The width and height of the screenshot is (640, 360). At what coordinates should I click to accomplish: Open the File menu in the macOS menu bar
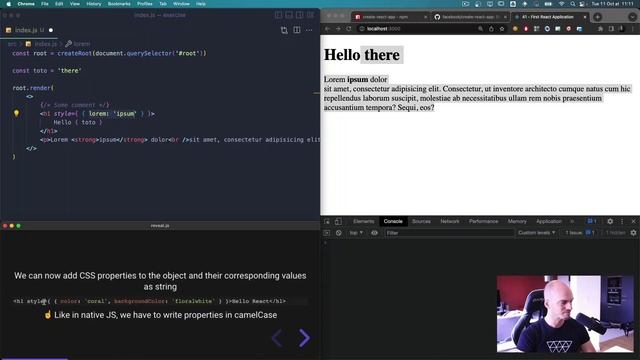(45, 4)
